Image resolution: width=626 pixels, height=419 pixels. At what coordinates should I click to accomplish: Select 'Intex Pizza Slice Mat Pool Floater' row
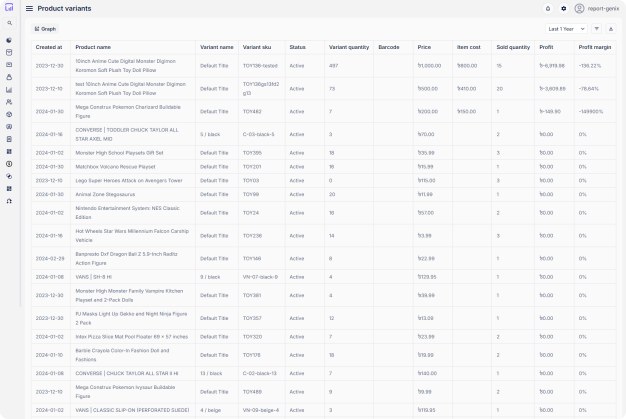click(x=324, y=337)
